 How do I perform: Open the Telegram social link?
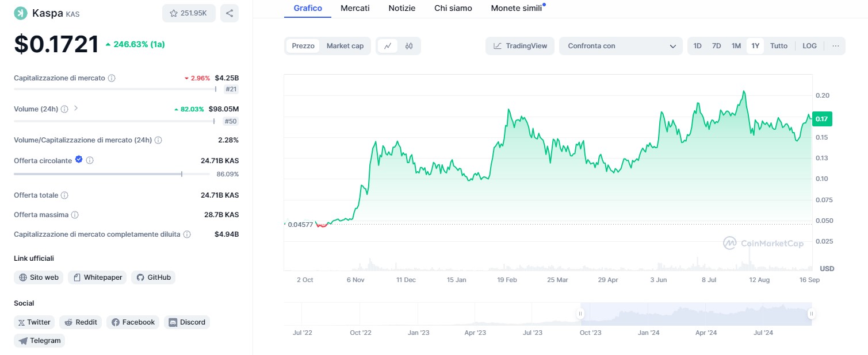(x=40, y=341)
